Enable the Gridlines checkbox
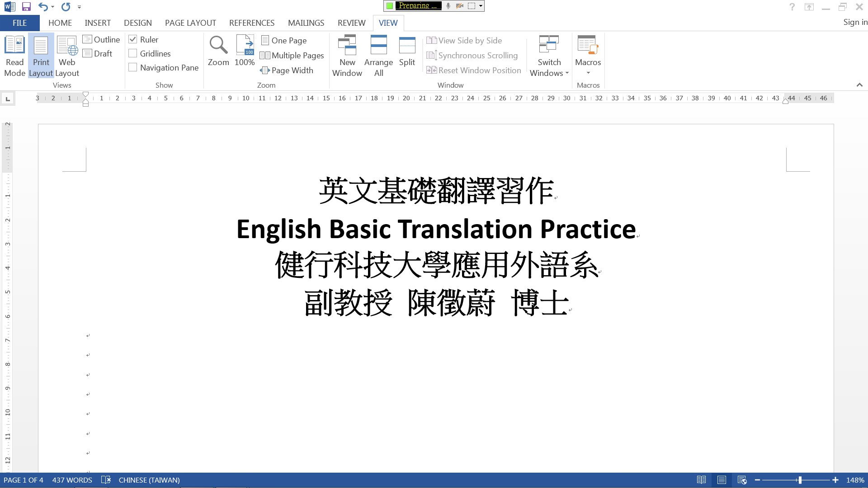 [133, 53]
